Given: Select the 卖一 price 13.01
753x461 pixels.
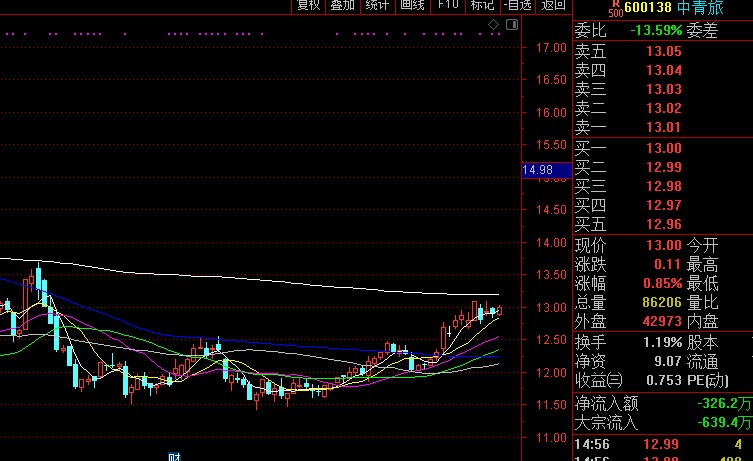Looking at the screenshot, I should click(664, 127).
